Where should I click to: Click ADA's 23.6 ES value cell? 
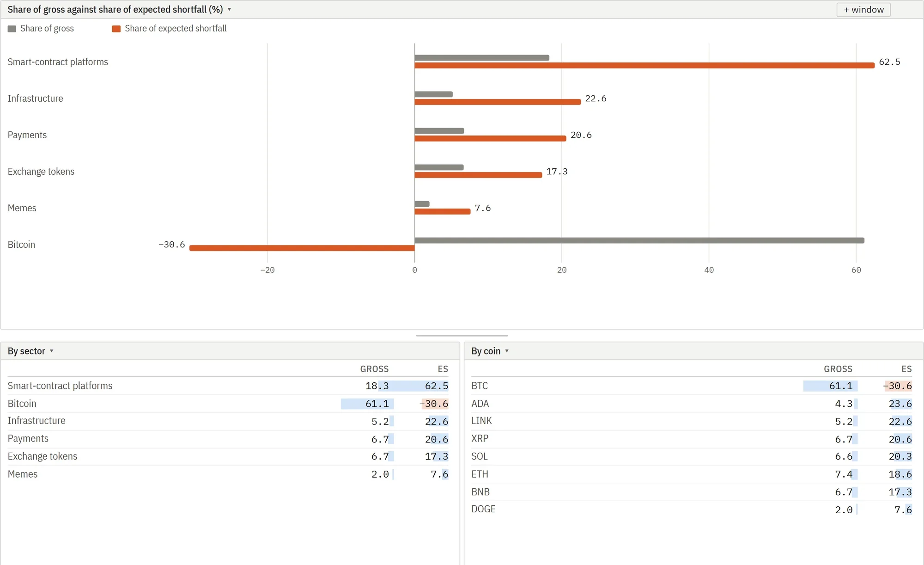(900, 404)
